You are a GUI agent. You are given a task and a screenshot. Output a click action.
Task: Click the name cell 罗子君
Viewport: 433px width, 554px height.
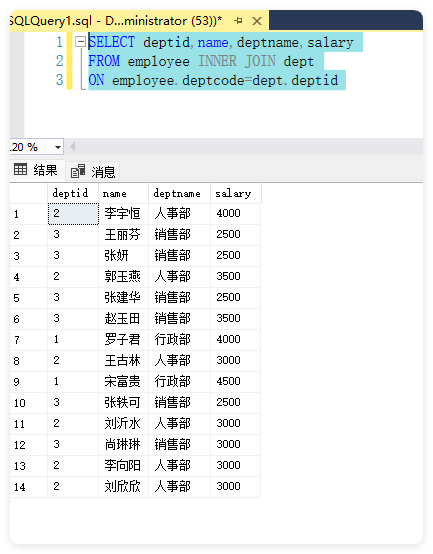124,340
